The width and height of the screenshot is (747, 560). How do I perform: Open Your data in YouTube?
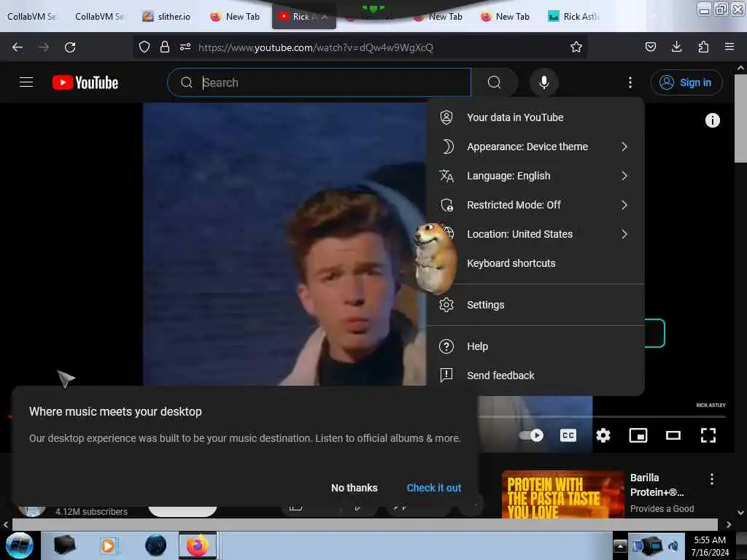535,117
